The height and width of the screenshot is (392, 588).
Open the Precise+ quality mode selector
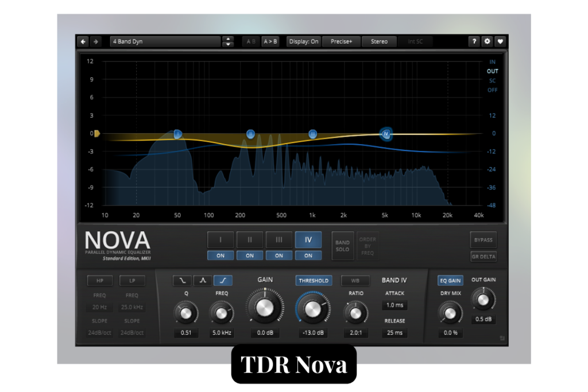tap(341, 41)
